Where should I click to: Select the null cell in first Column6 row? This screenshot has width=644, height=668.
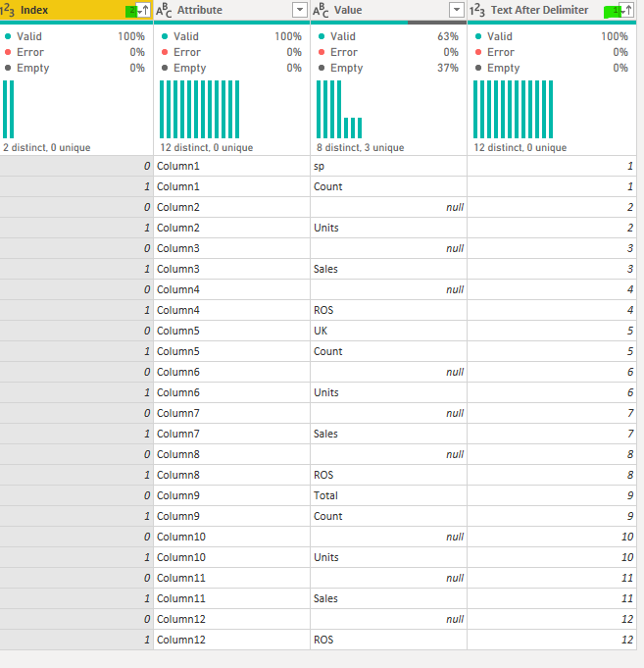(388, 372)
